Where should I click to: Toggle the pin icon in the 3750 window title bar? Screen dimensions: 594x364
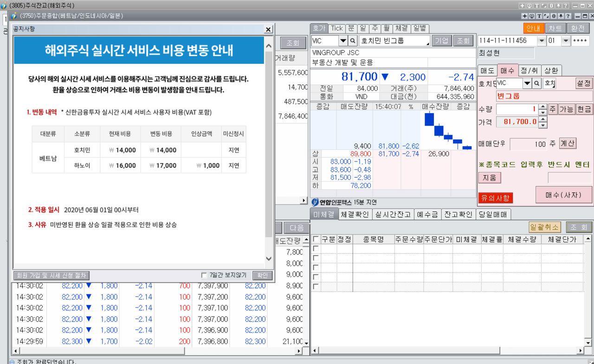pos(561,16)
